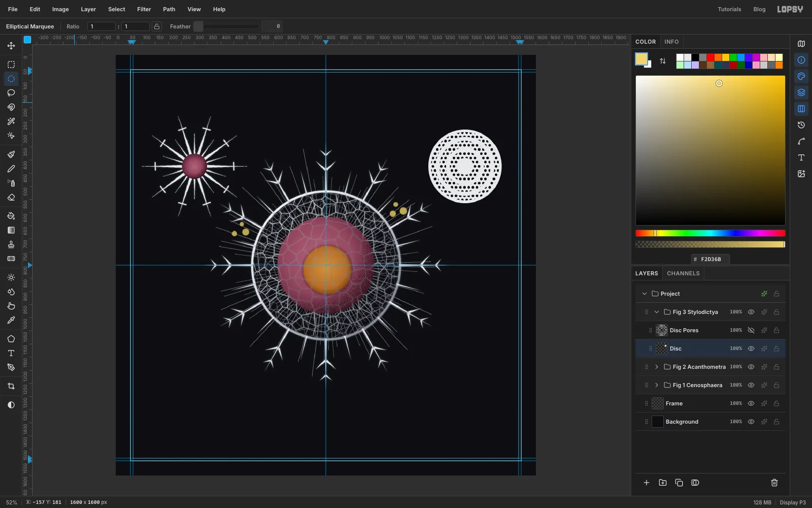Collapse the Fig 3 Stylodictya group
812x508 pixels.
(x=657, y=312)
